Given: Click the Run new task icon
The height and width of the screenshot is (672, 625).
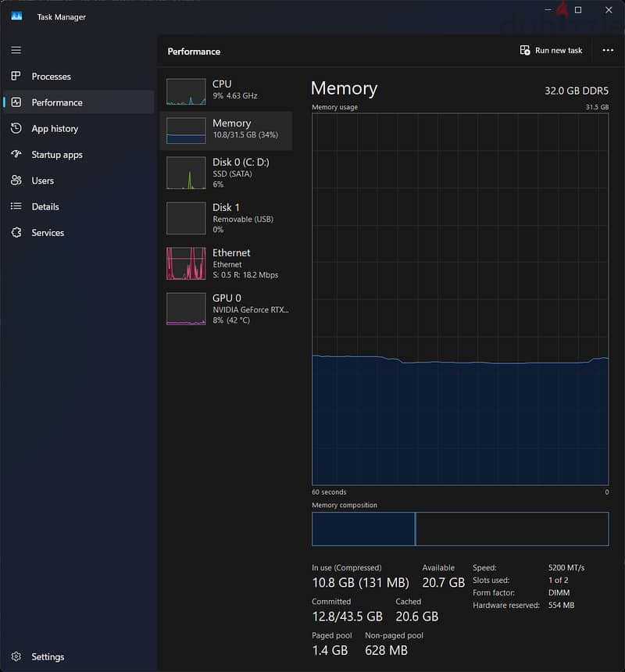Looking at the screenshot, I should [525, 51].
